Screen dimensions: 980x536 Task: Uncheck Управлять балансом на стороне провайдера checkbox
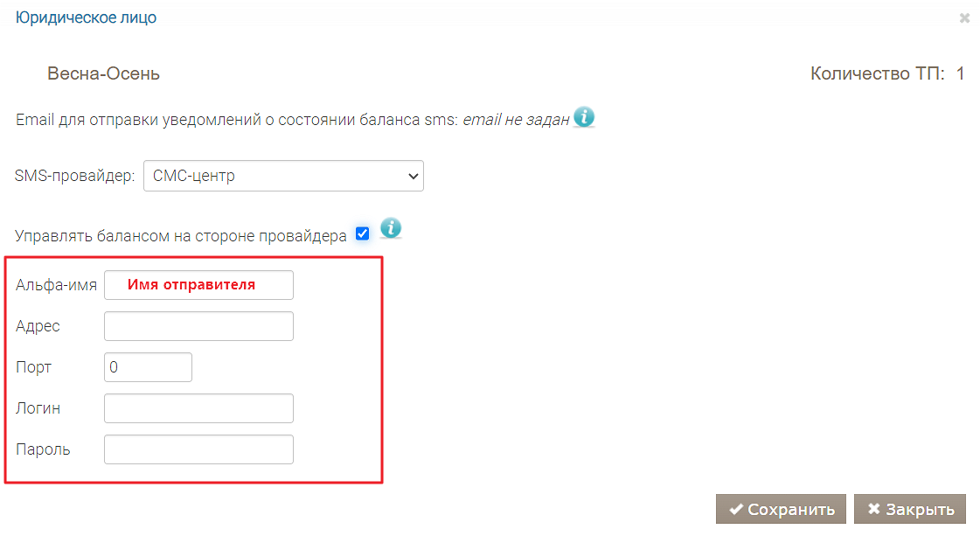click(362, 234)
